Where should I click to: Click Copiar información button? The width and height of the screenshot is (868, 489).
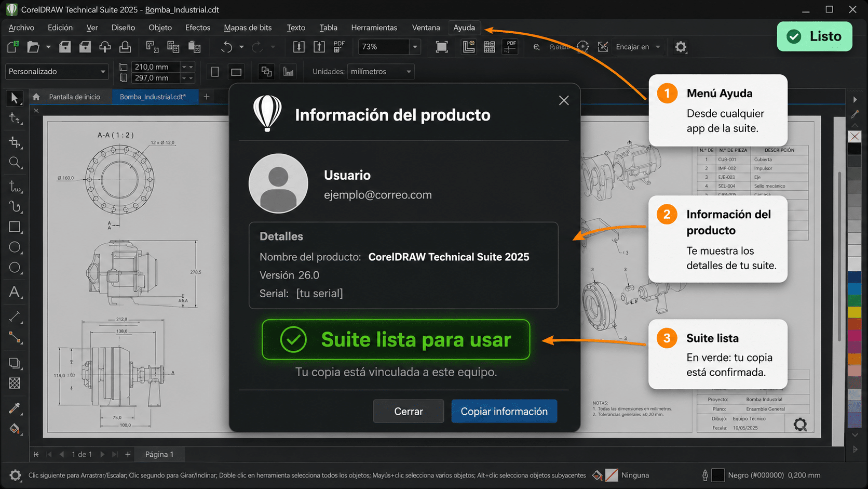point(504,411)
